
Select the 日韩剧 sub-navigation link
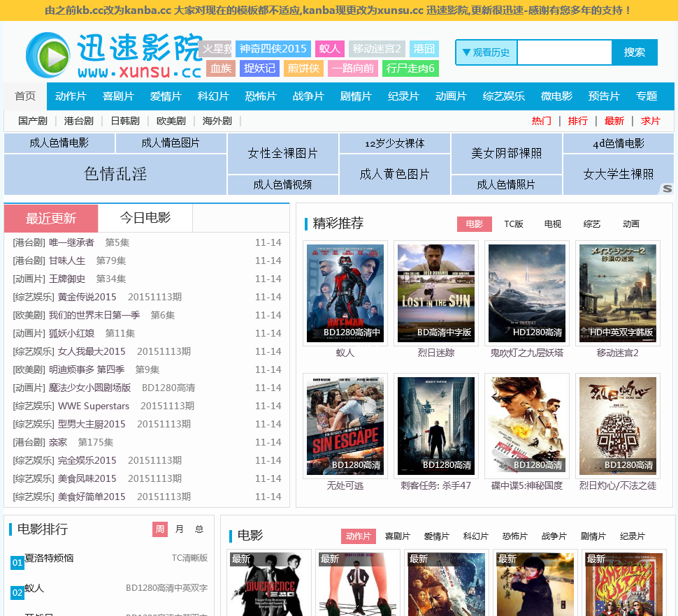click(125, 121)
